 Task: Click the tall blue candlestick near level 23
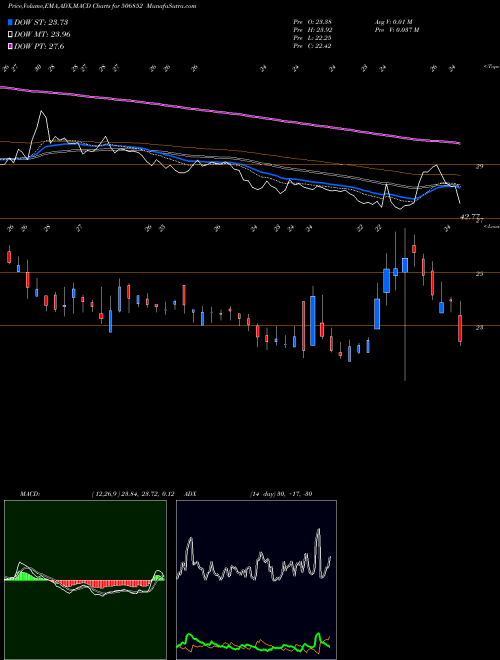pos(313,321)
